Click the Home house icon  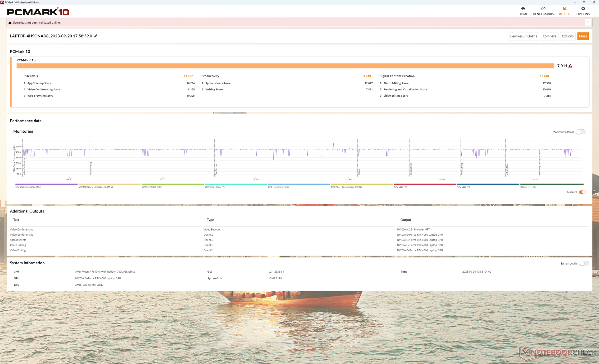[x=523, y=9]
